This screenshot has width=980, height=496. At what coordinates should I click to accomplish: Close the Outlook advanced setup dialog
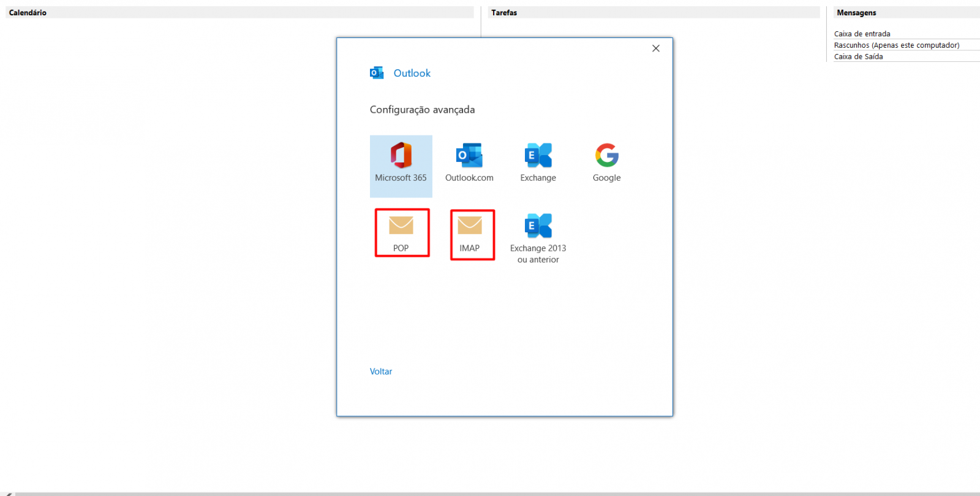[656, 48]
